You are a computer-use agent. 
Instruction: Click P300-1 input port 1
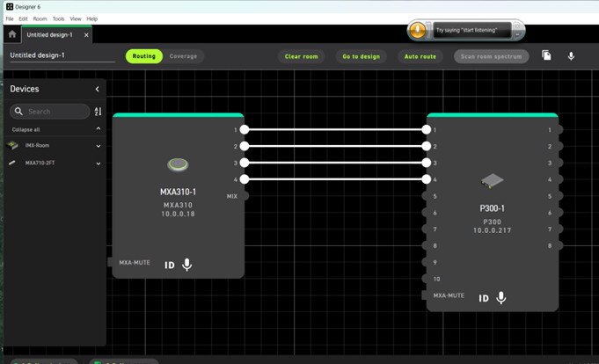pos(427,130)
